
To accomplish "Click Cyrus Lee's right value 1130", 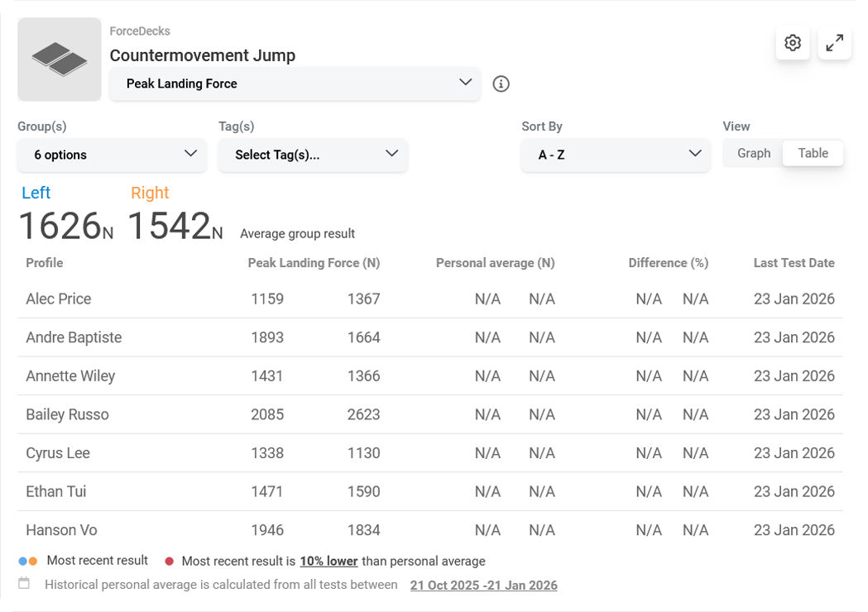I will (x=364, y=453).
